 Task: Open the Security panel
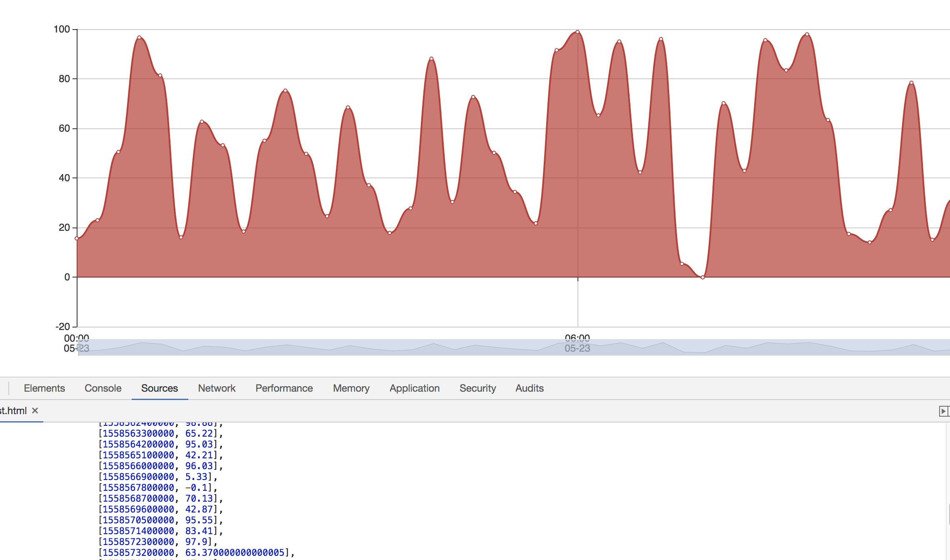477,388
